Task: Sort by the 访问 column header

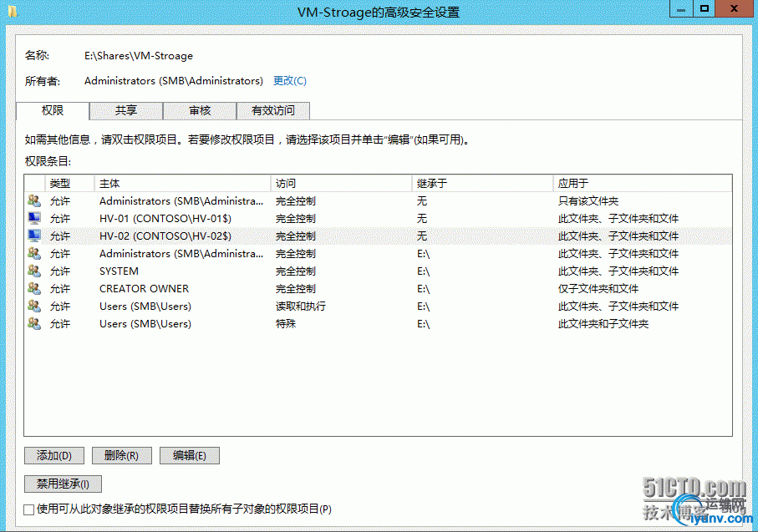Action: 341,183
